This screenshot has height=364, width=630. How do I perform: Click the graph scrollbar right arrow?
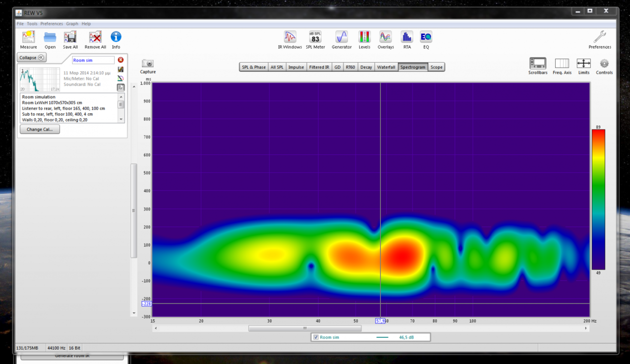click(586, 328)
